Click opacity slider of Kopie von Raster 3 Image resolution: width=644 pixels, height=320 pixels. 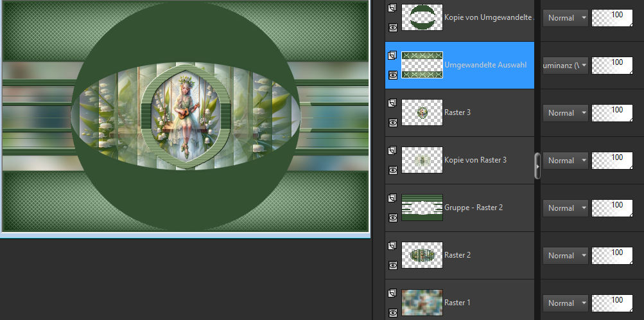click(612, 161)
